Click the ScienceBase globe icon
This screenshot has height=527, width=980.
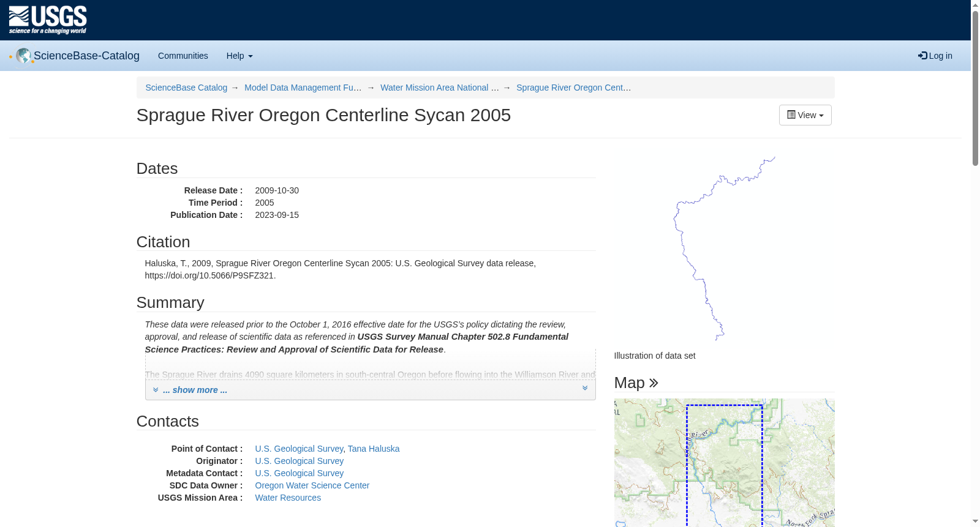pos(23,56)
